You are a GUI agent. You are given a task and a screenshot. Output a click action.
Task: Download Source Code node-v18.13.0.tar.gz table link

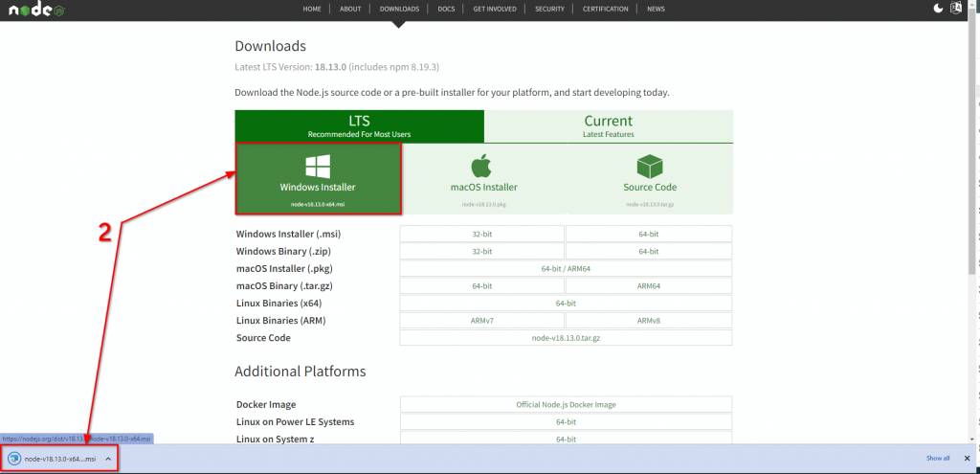click(x=566, y=338)
